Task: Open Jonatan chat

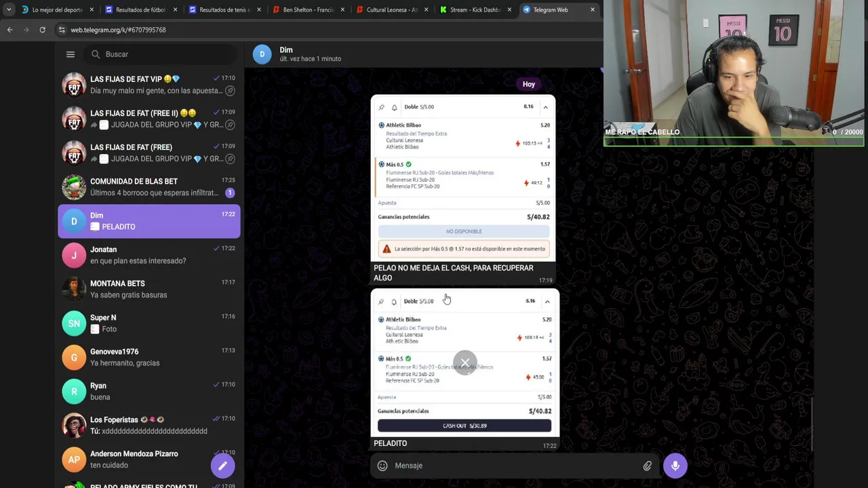Action: (x=149, y=255)
